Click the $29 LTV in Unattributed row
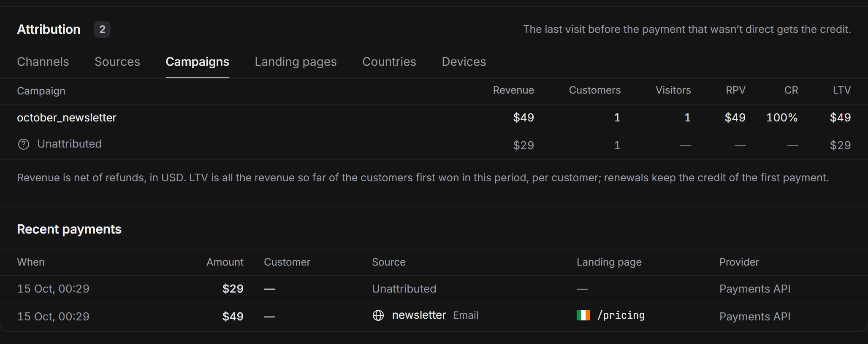This screenshot has height=344, width=868. 840,145
